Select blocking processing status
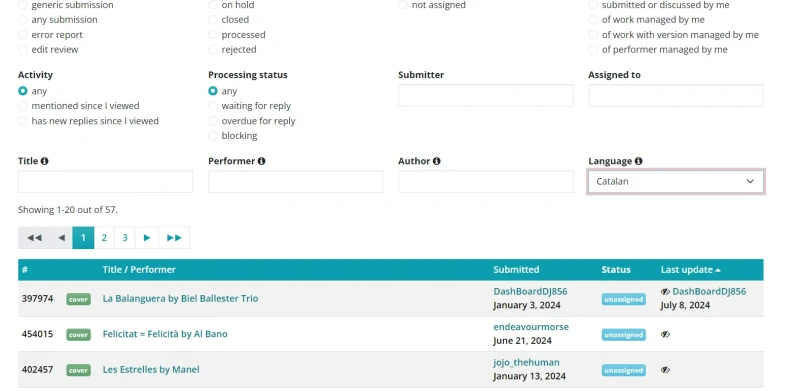Viewport: 800px width, 391px height. pyautogui.click(x=213, y=136)
